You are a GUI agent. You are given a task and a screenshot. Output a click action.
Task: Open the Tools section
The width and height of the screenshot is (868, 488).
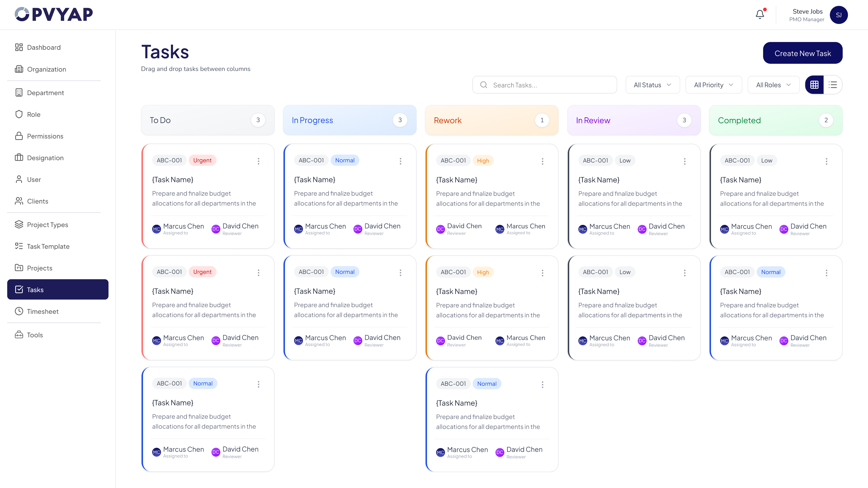(34, 335)
